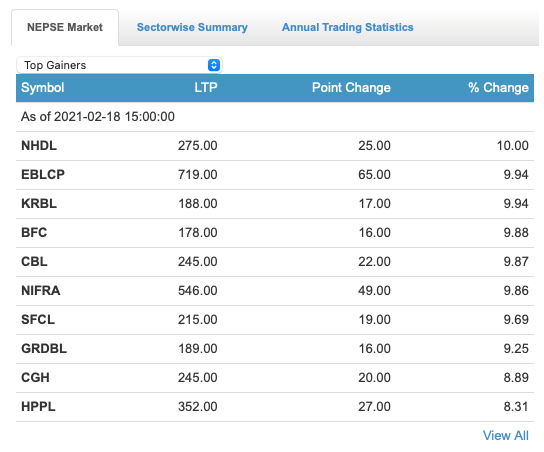Click the Symbol column header
The width and height of the screenshot is (544, 452).
pos(43,87)
